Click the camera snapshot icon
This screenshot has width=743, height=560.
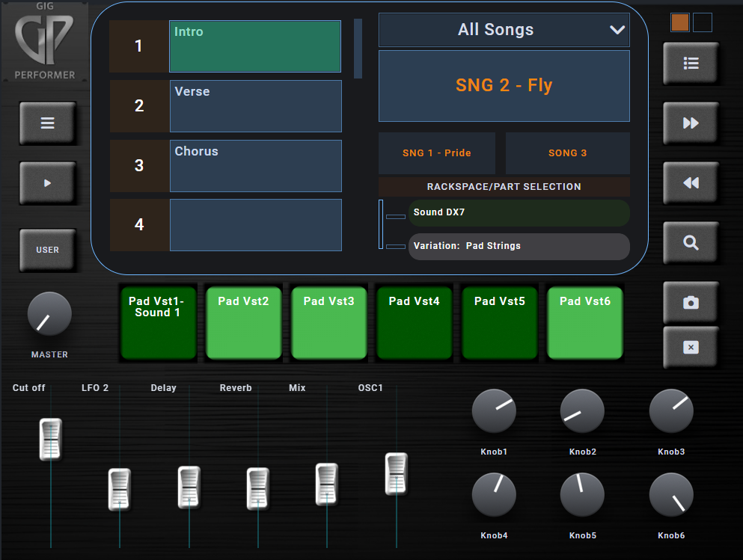point(690,303)
